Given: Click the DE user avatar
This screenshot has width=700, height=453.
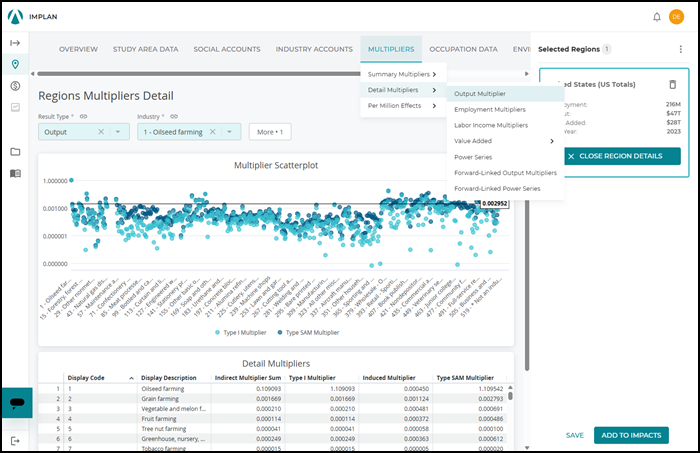Looking at the screenshot, I should [676, 17].
